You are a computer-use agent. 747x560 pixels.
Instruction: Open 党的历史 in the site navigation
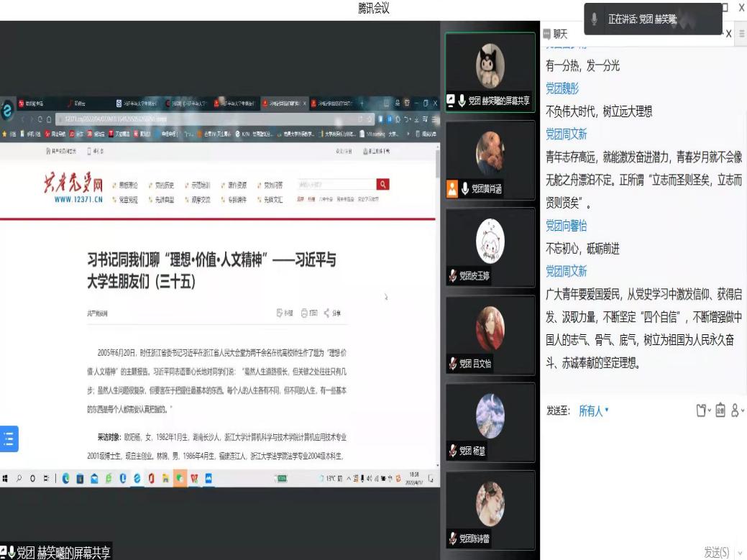[165, 185]
